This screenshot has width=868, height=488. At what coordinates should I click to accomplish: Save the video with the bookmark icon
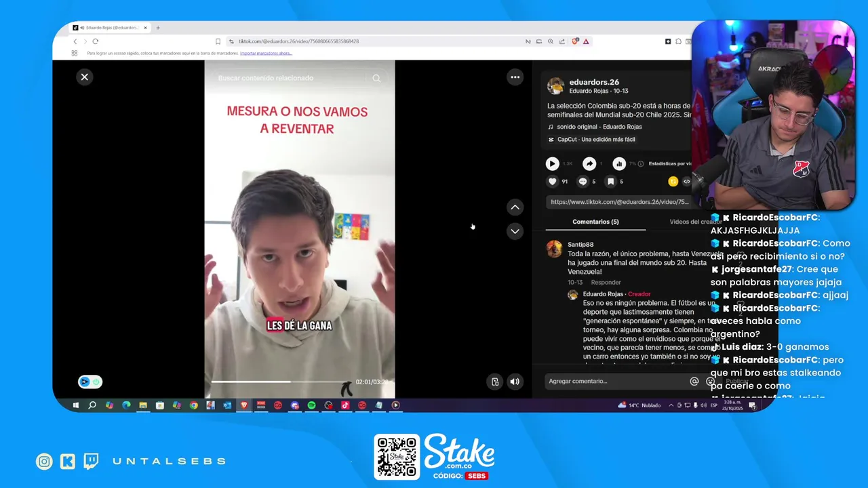point(610,181)
